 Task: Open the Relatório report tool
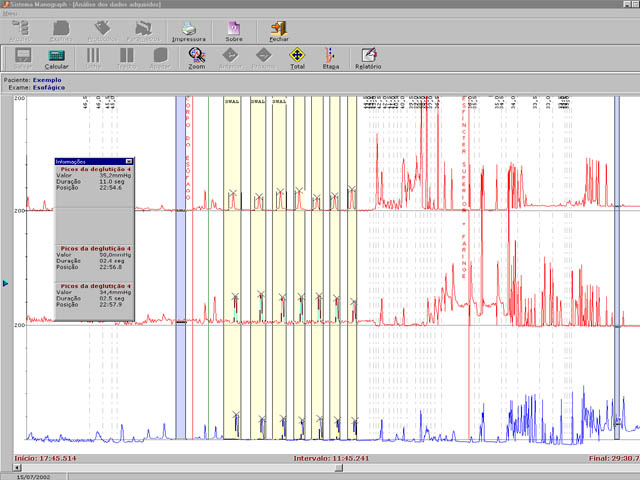point(368,56)
